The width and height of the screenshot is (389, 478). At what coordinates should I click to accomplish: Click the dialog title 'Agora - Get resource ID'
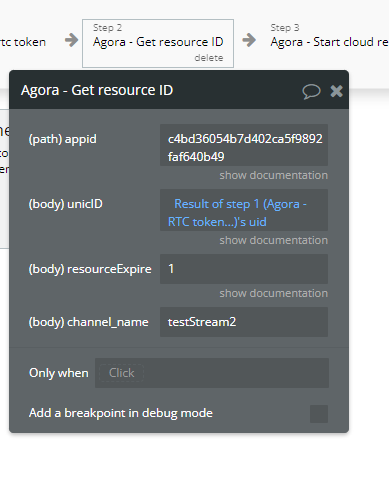click(97, 90)
